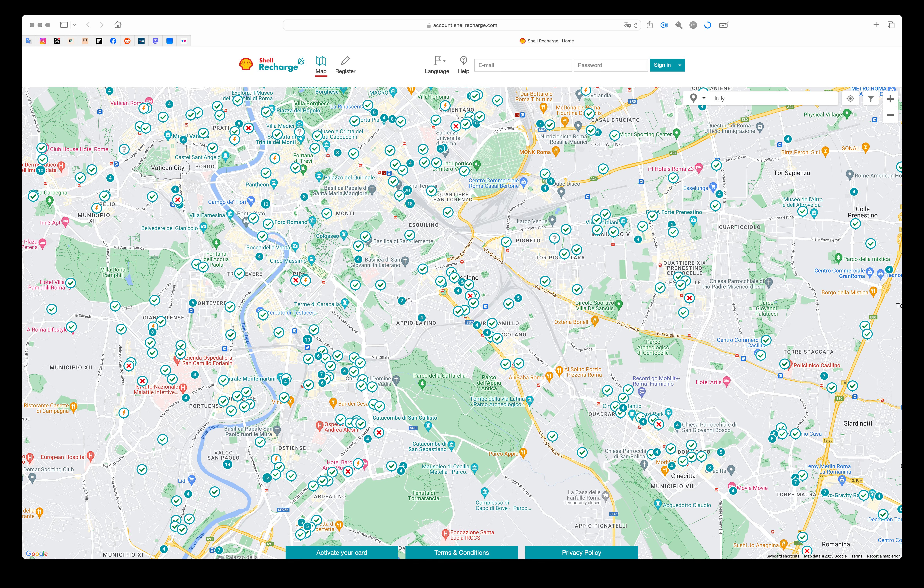Viewport: 924px width, 588px height.
Task: Reload the current page
Action: pos(636,25)
